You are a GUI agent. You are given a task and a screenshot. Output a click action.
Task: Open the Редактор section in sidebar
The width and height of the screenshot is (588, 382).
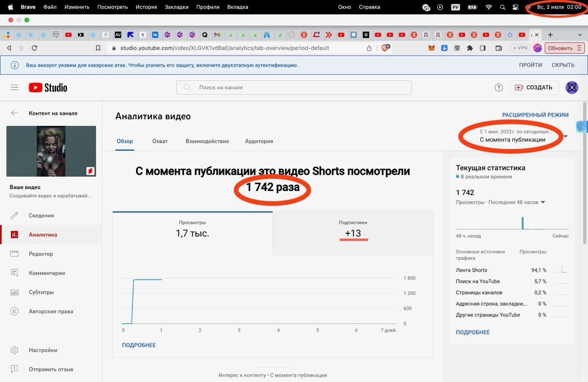(40, 254)
